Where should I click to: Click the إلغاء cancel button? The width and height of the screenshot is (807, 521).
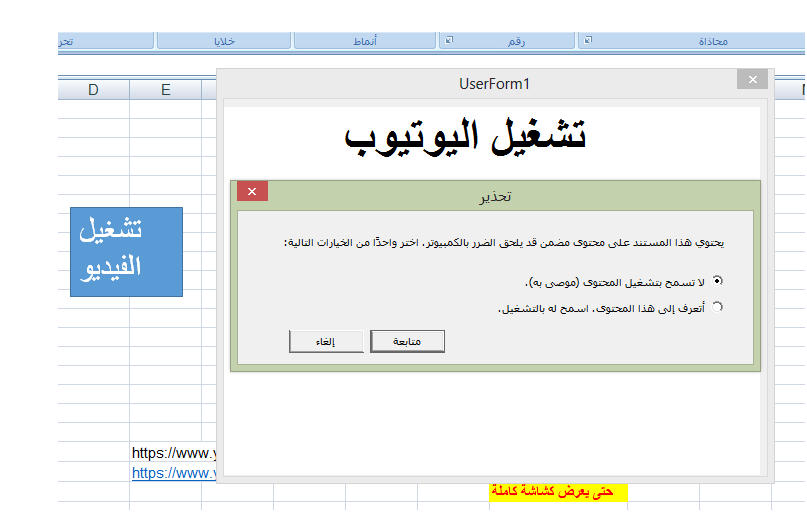326,341
